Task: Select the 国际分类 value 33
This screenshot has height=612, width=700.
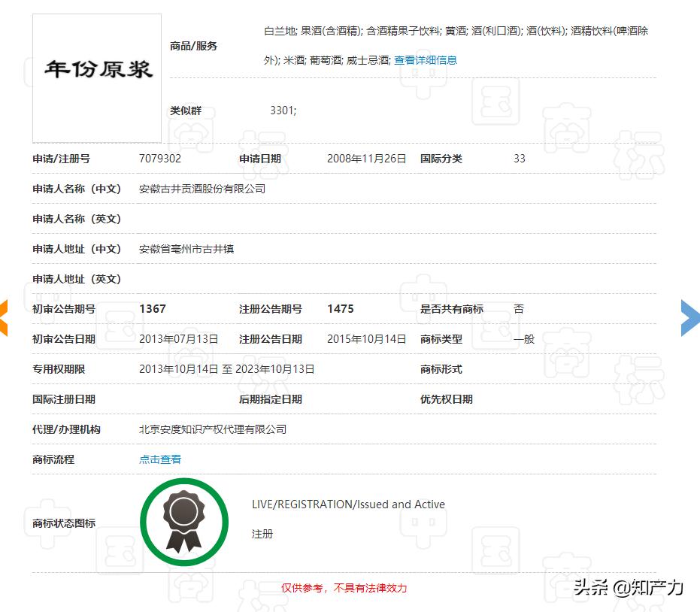Action: click(x=519, y=159)
